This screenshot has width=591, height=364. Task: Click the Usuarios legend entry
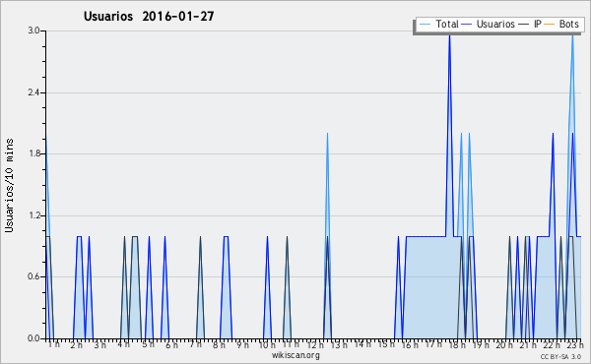click(489, 24)
